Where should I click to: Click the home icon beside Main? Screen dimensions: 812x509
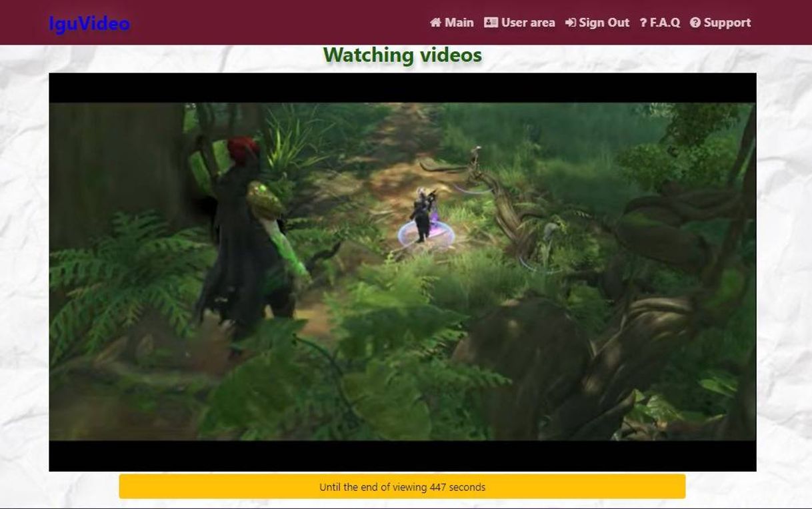(x=436, y=23)
